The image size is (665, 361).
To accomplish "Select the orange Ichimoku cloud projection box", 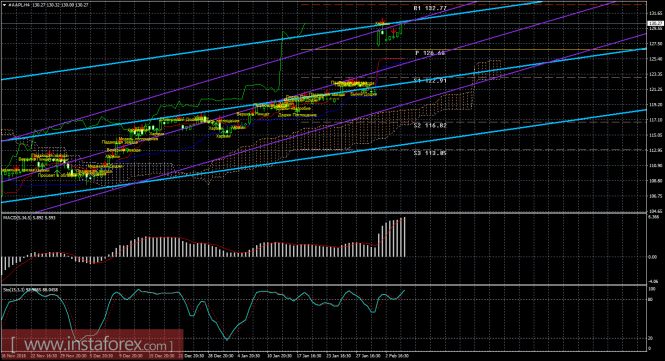I will coord(488,69).
